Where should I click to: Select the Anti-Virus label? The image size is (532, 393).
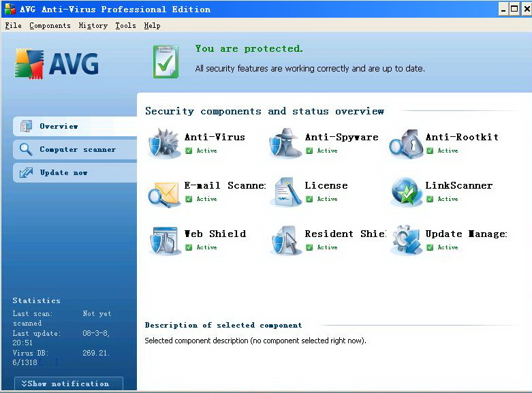click(215, 137)
